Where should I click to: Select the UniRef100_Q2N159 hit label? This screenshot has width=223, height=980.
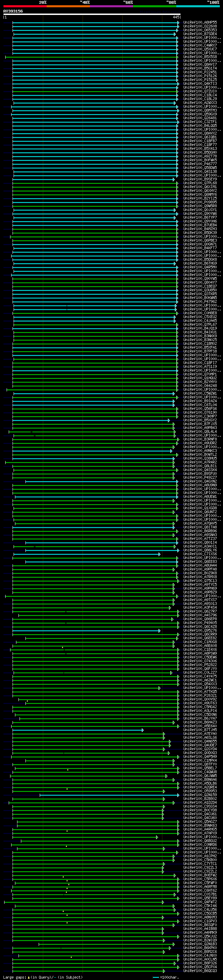200,795
